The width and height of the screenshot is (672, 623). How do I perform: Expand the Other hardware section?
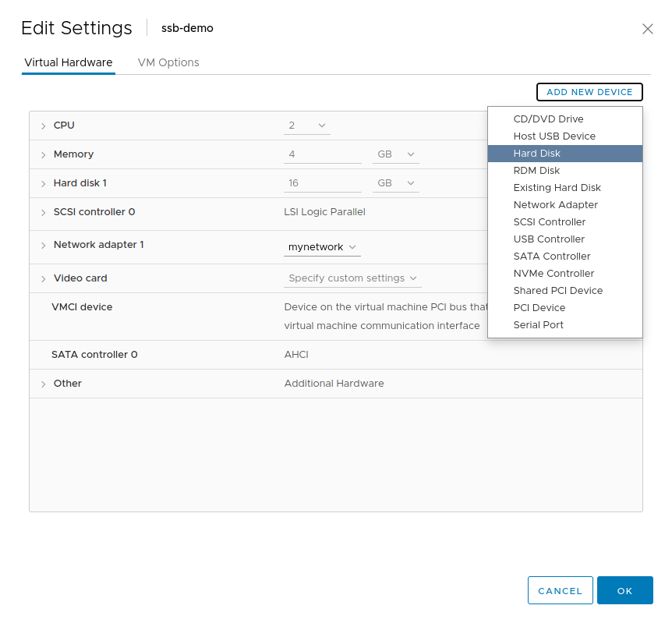[x=44, y=383]
